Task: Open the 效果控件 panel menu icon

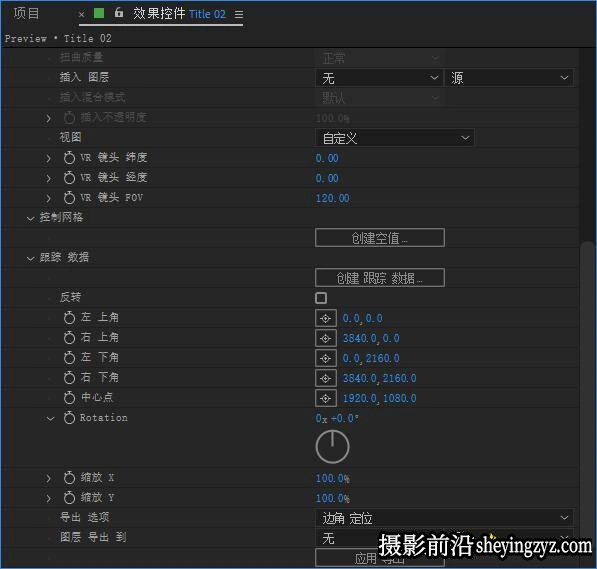Action: point(239,14)
